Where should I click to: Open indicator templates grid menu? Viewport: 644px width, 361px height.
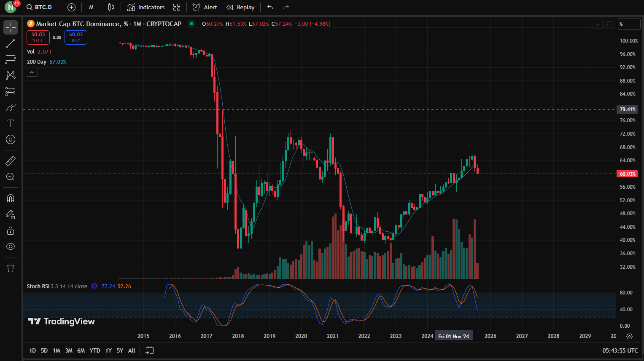177,7
